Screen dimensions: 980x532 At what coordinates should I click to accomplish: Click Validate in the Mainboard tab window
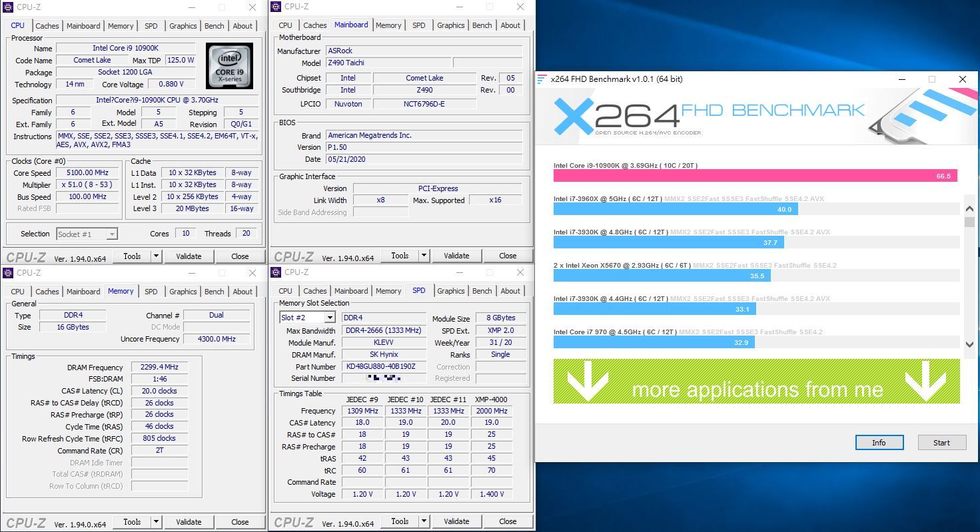pos(456,256)
